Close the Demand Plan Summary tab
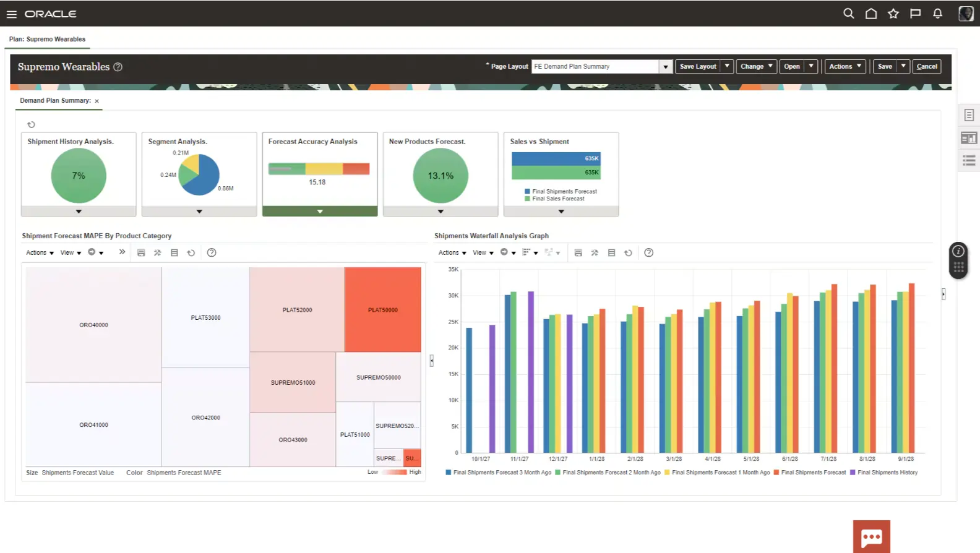Image resolution: width=980 pixels, height=553 pixels. (97, 101)
